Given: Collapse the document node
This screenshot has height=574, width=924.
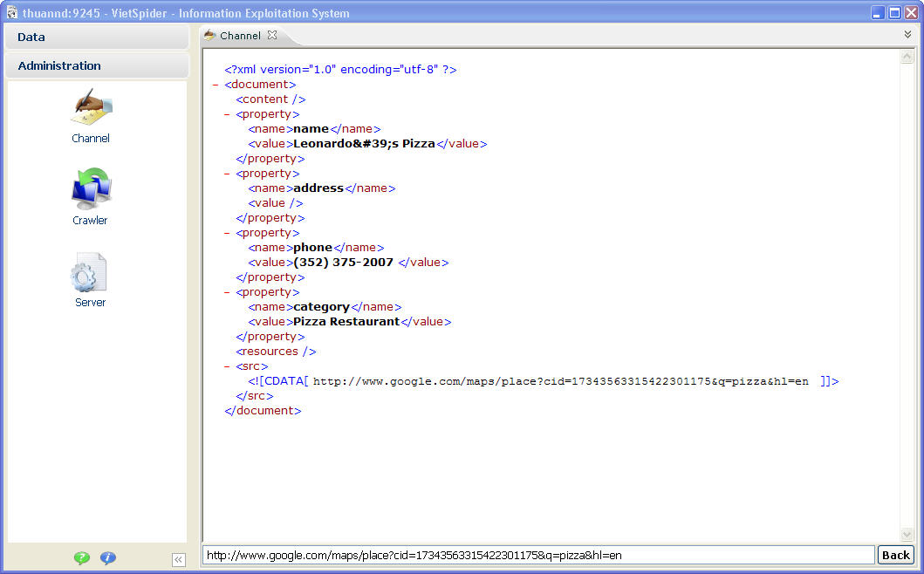Looking at the screenshot, I should point(216,85).
